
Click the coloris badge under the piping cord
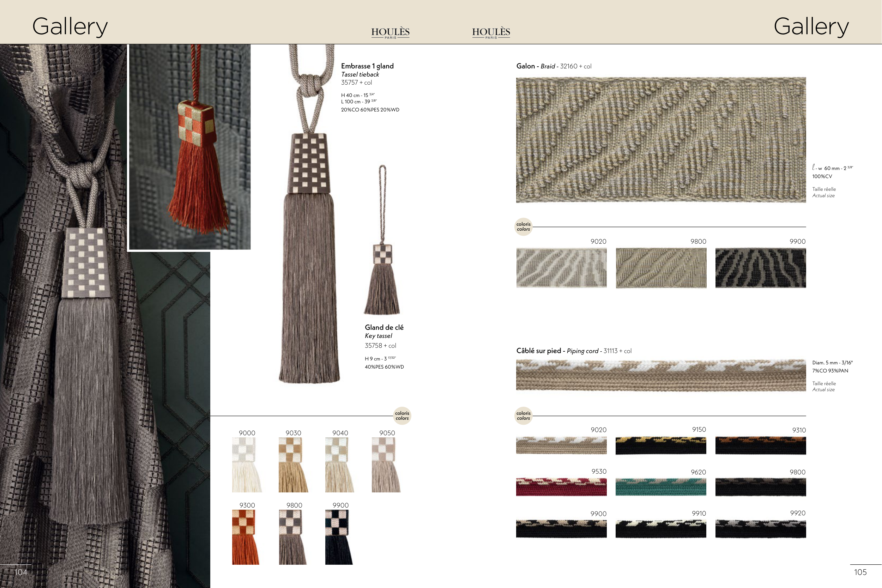pyautogui.click(x=523, y=416)
